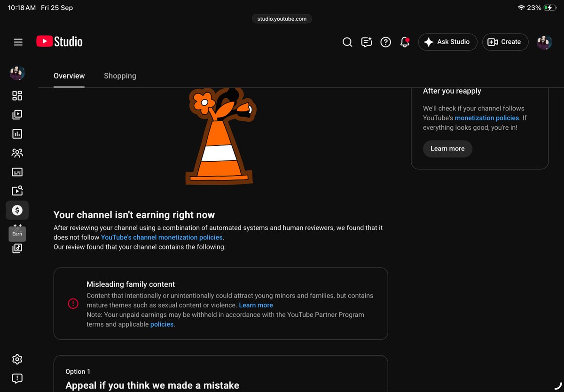Screen dimensions: 564x392
Task: Open the Content videos sidebar icon
Action: tap(17, 115)
